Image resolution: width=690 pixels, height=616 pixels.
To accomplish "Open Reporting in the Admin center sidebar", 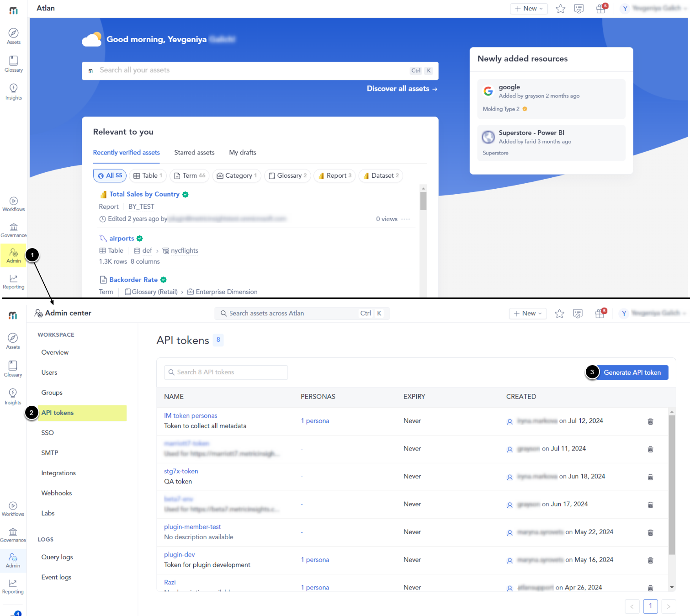I will 13,587.
